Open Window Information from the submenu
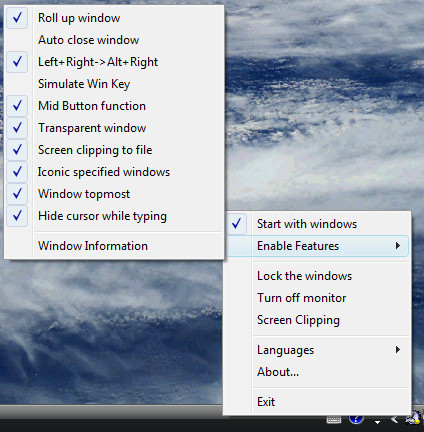 click(x=114, y=246)
